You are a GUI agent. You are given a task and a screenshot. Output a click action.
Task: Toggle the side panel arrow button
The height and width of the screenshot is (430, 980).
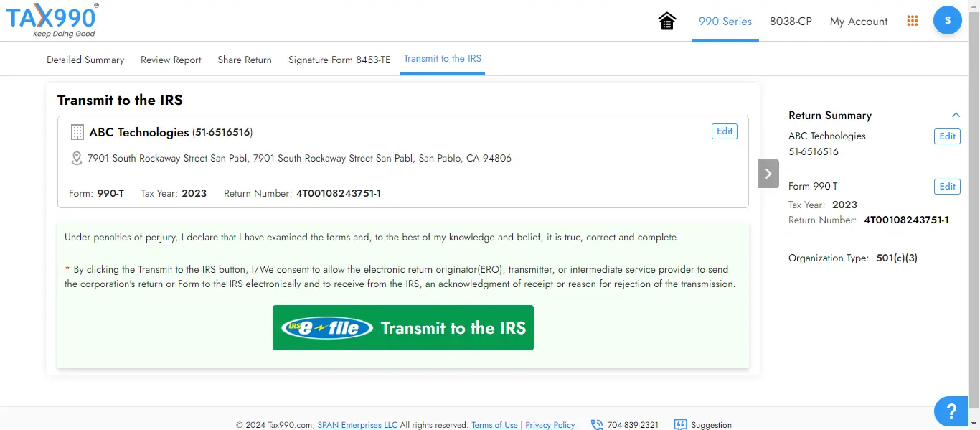point(768,174)
